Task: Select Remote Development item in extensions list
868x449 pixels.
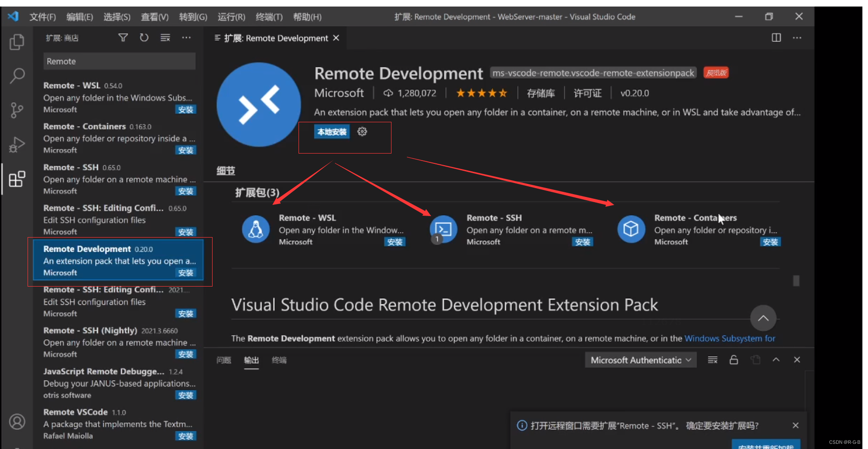Action: 119,260
